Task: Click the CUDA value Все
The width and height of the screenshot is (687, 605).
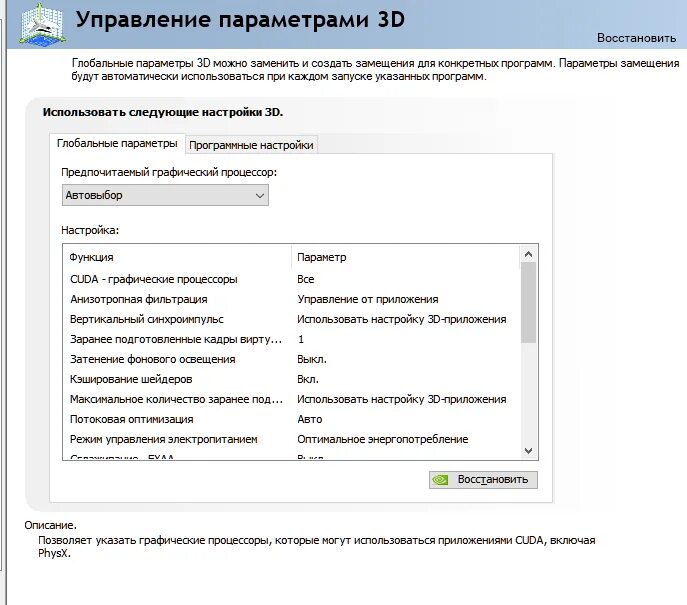Action: click(x=305, y=279)
